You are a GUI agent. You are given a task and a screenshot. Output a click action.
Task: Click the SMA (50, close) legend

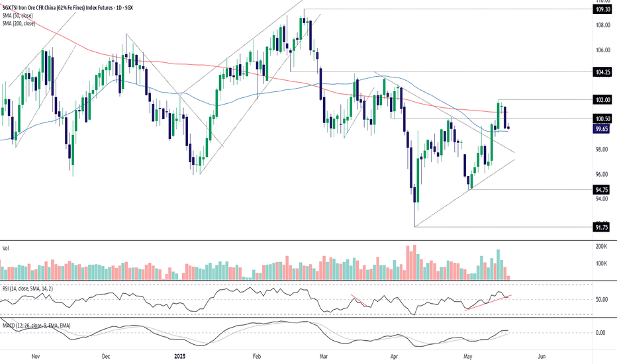(x=18, y=16)
